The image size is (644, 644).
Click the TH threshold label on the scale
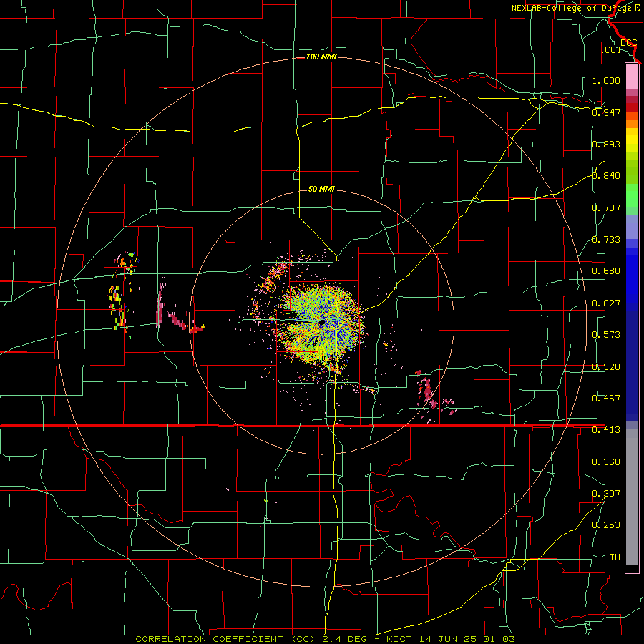pos(615,557)
